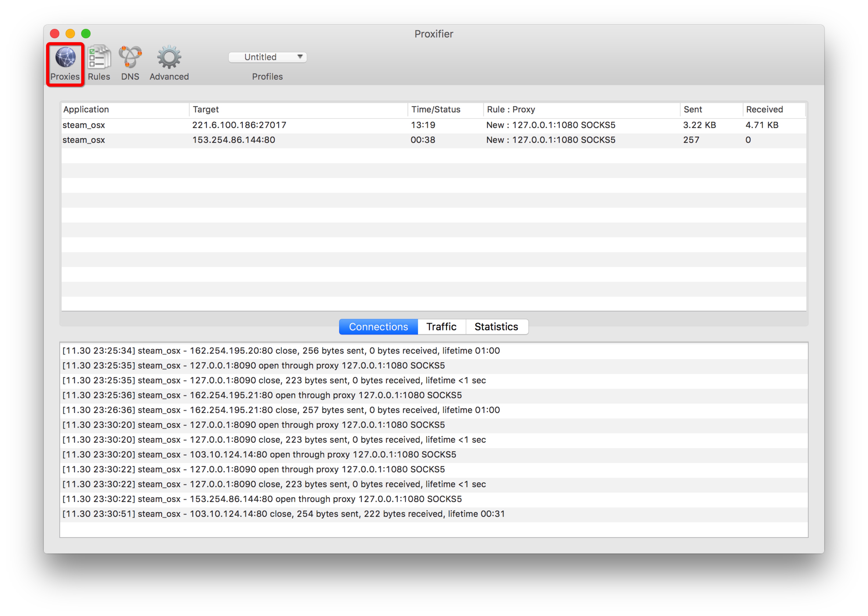Select the Connections tab

378,327
